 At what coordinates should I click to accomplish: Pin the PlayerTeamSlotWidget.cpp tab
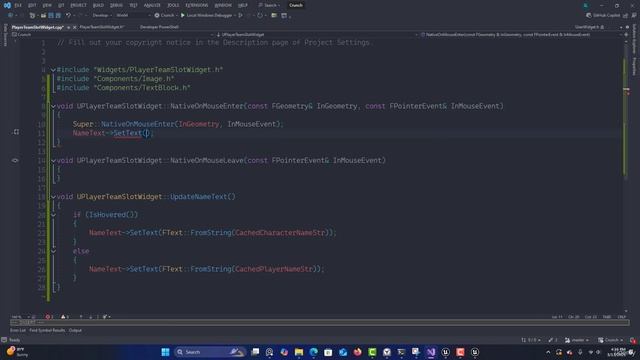(69, 27)
